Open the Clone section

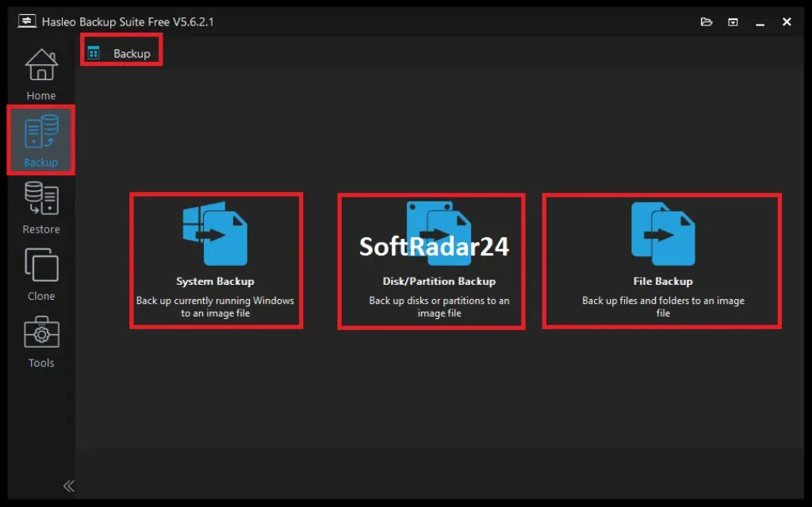[41, 275]
